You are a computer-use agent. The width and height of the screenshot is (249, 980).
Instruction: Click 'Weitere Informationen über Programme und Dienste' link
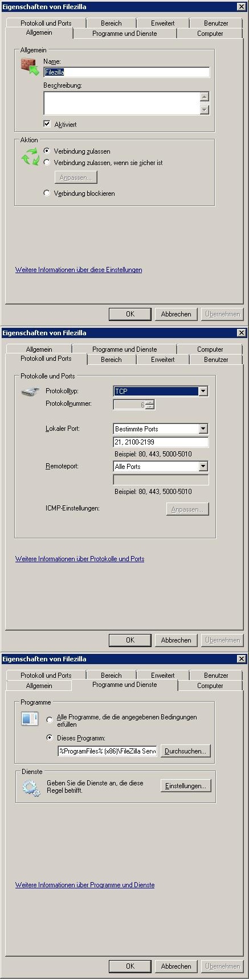85,885
